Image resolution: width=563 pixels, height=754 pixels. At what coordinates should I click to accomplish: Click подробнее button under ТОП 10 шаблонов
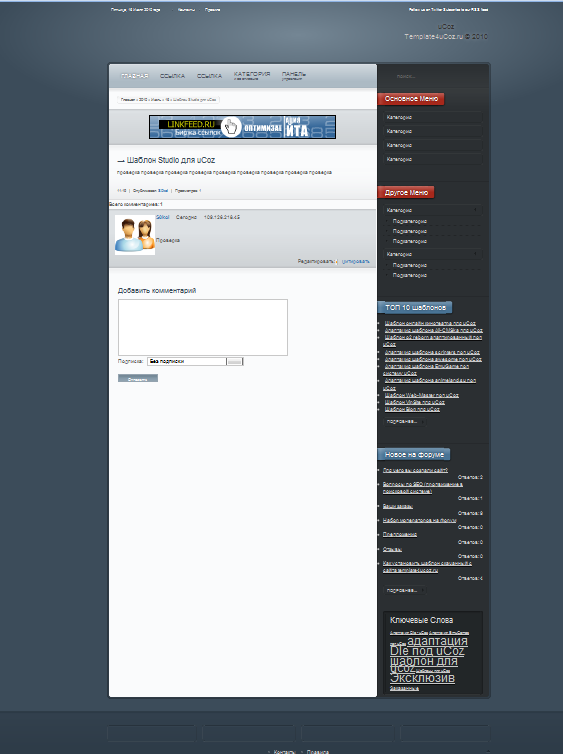point(404,422)
